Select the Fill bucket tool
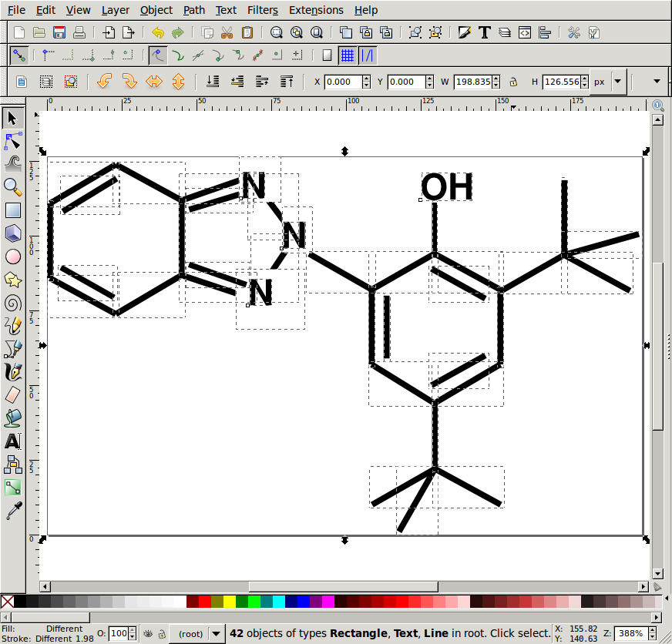Viewport: 672px width, 644px height. click(x=12, y=418)
